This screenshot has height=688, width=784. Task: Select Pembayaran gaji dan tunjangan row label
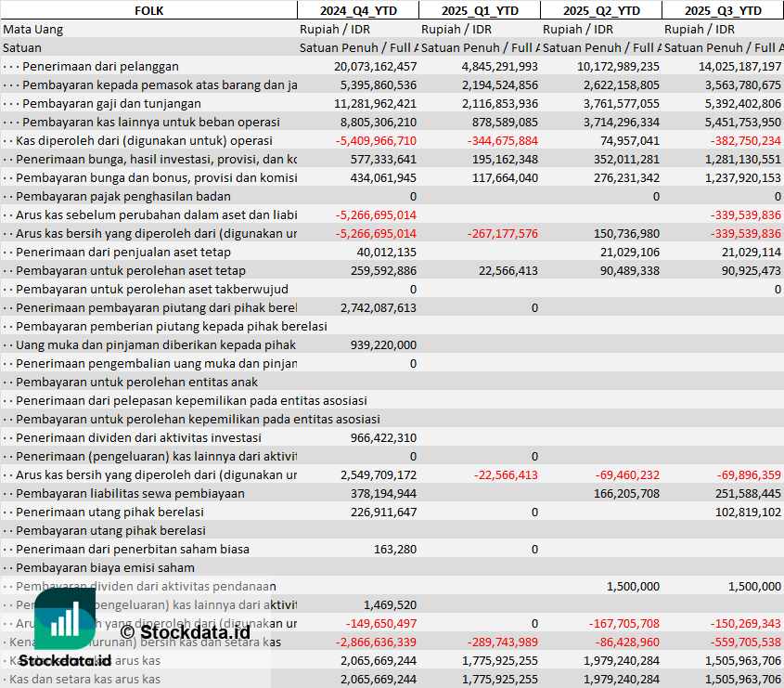[x=109, y=103]
